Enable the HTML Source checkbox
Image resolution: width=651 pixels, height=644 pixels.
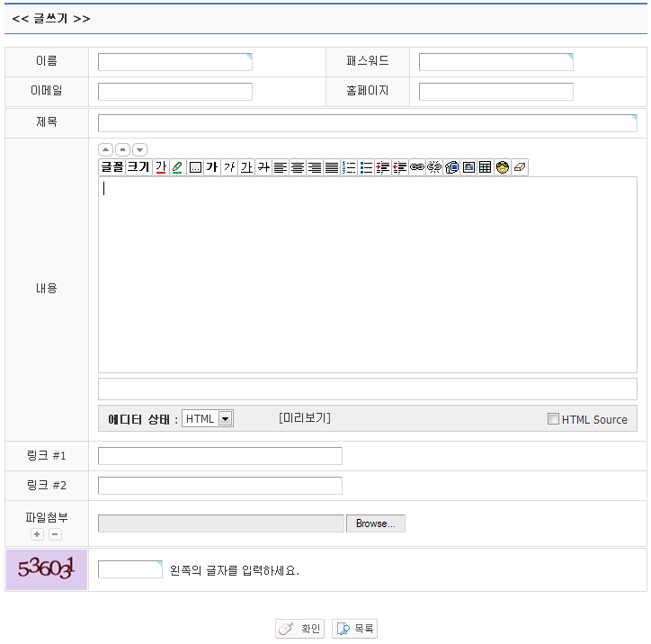553,419
